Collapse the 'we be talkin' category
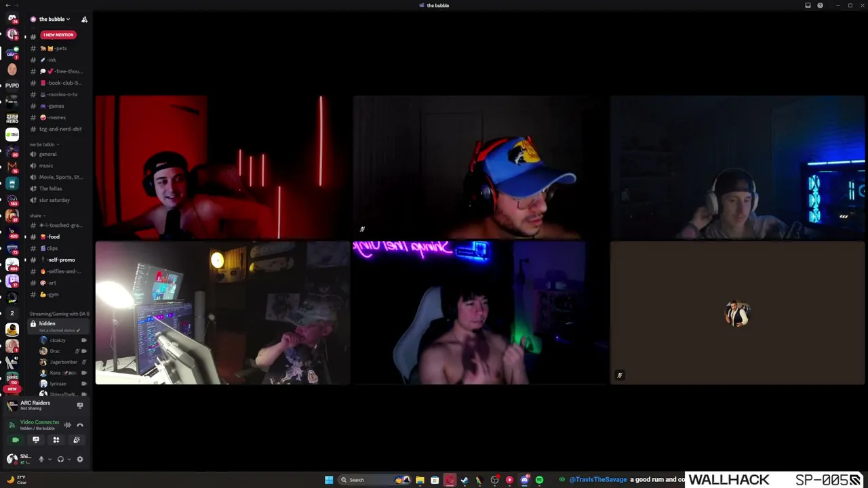Screen dimensions: 868x488 tap(43, 144)
